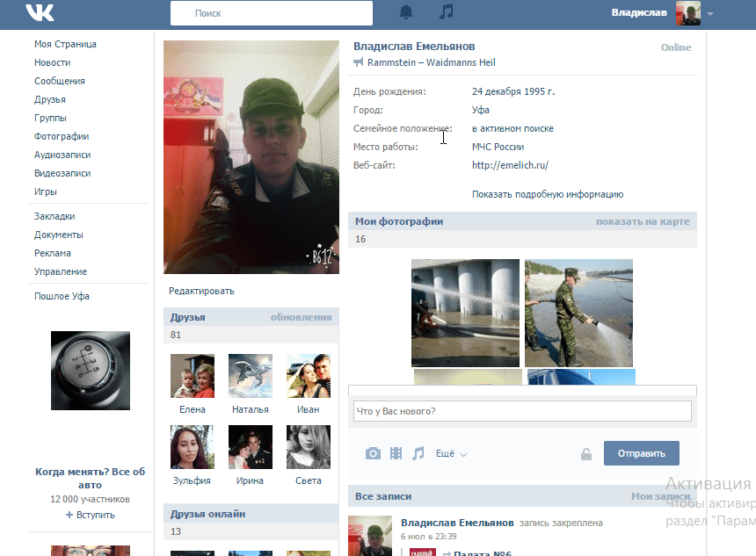Go to Аудиозаписи in the sidebar
Image resolution: width=756 pixels, height=556 pixels.
coord(62,155)
